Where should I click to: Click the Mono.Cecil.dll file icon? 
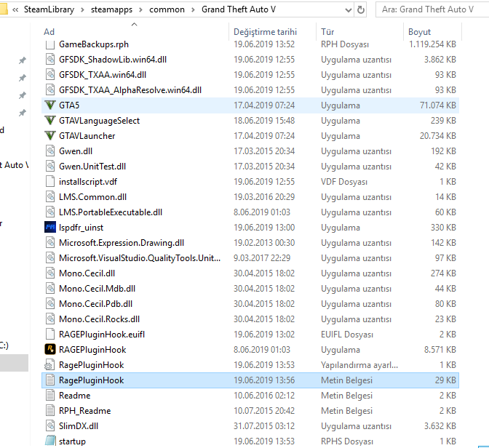(x=50, y=273)
